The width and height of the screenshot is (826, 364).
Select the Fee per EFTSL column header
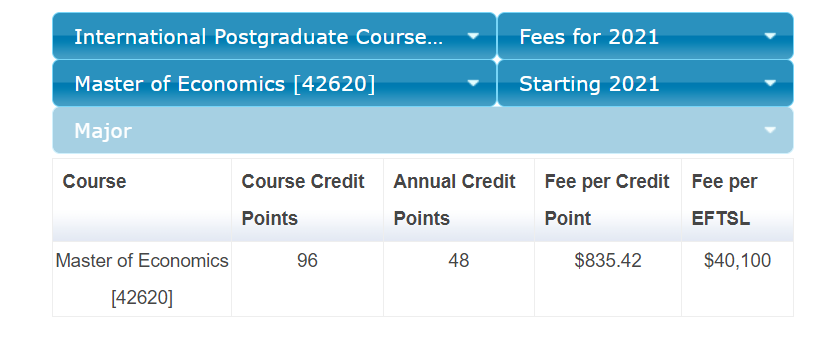coord(738,200)
